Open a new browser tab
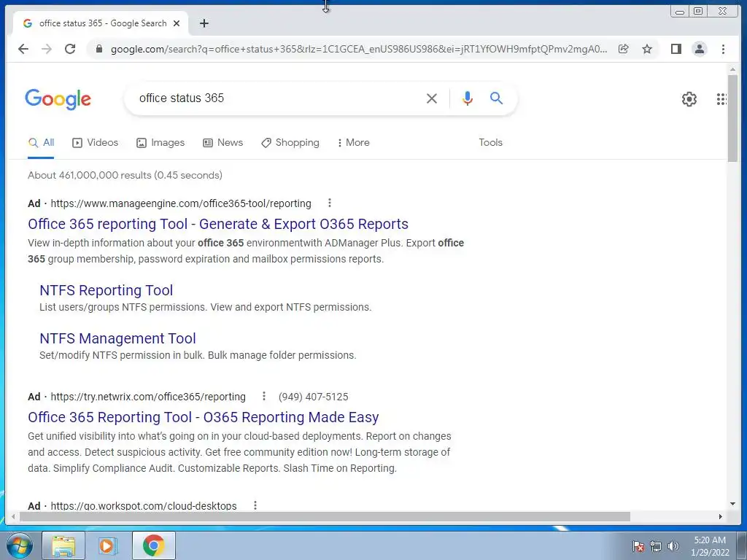 click(x=204, y=23)
